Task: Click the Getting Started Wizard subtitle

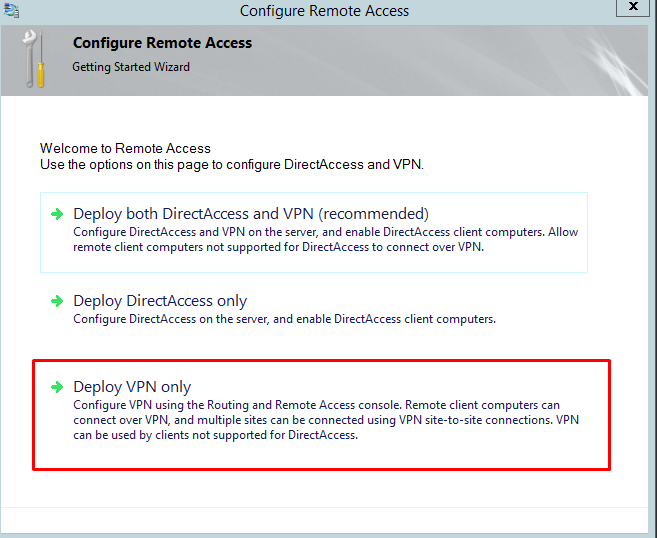Action: point(131,67)
